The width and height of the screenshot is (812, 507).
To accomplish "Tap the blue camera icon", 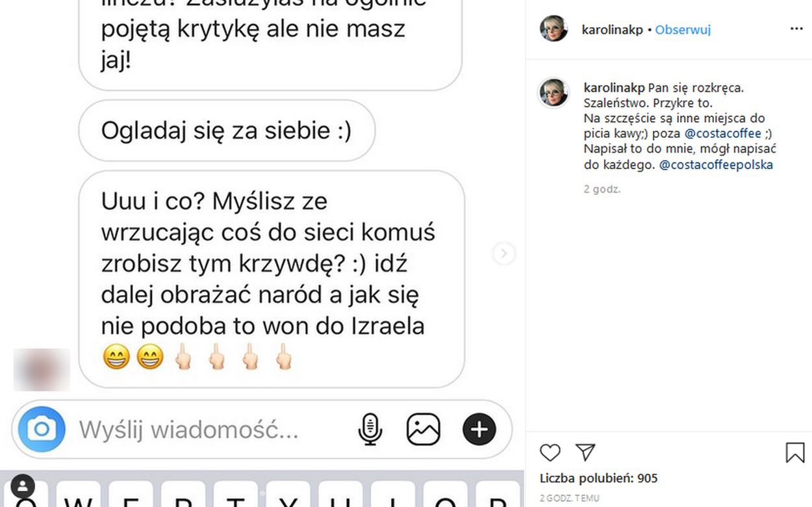I will click(x=42, y=429).
